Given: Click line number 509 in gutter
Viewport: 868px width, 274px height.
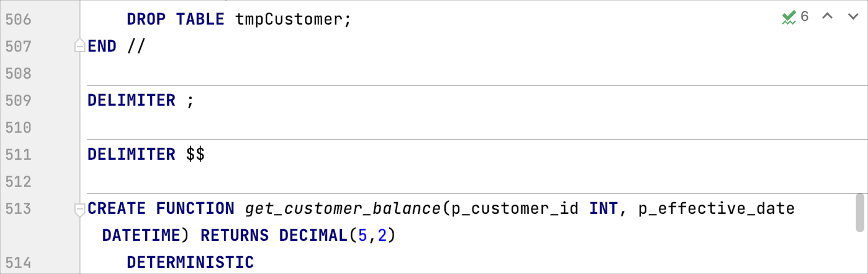Looking at the screenshot, I should 18,100.
